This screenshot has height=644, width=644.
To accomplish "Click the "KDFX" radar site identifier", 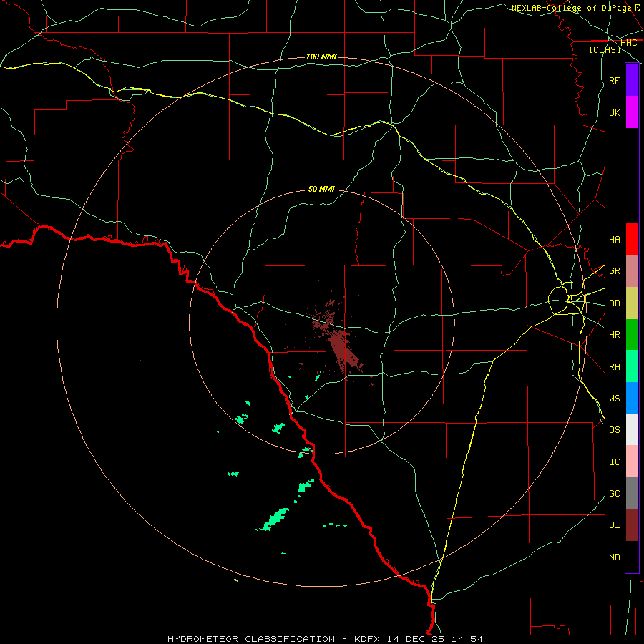I will coord(368,639).
